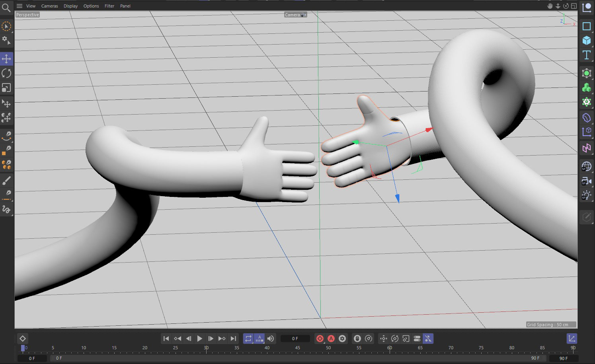
Task: Step forward one frame
Action: (211, 339)
